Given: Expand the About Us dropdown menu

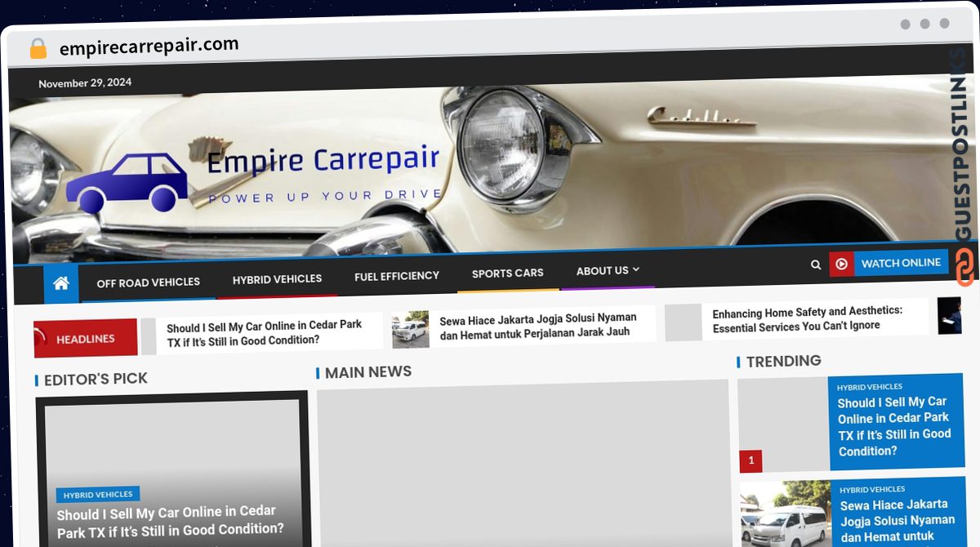Looking at the screenshot, I should coord(608,270).
